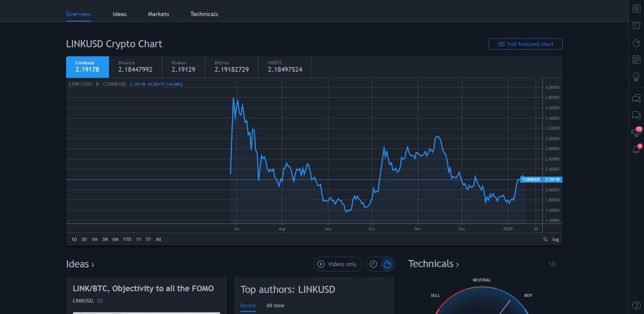Click the embed code icon beside Technicals
Screen dimensions: 644x314
(x=552, y=264)
